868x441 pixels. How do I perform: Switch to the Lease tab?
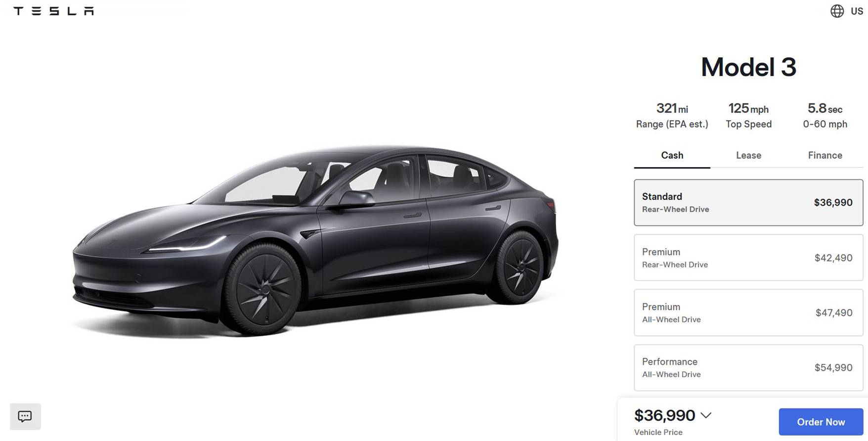coord(748,155)
